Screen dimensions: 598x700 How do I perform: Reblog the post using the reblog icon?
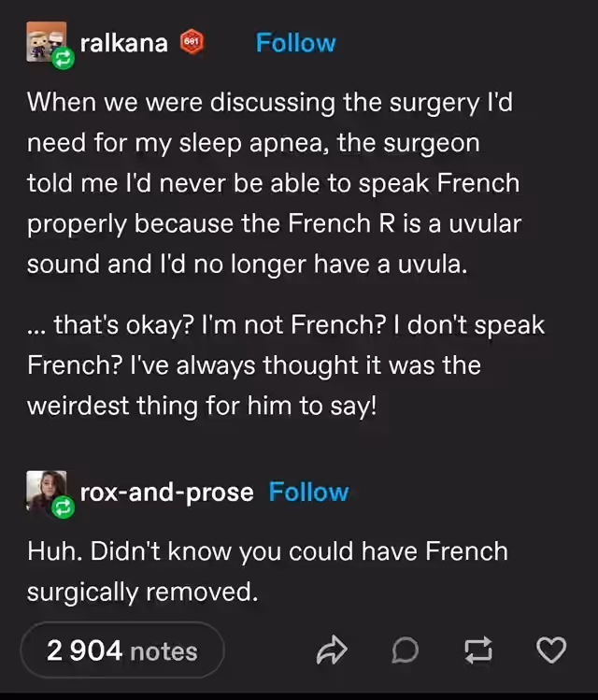point(478,650)
